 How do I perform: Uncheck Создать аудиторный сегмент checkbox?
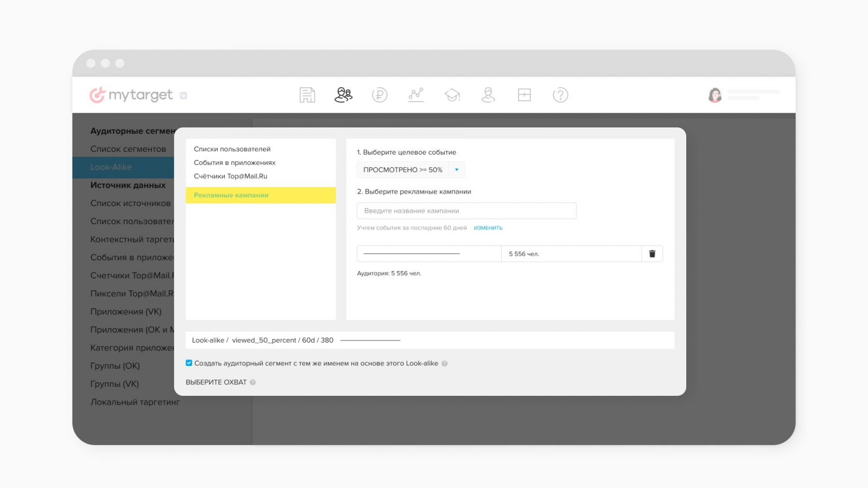point(189,363)
